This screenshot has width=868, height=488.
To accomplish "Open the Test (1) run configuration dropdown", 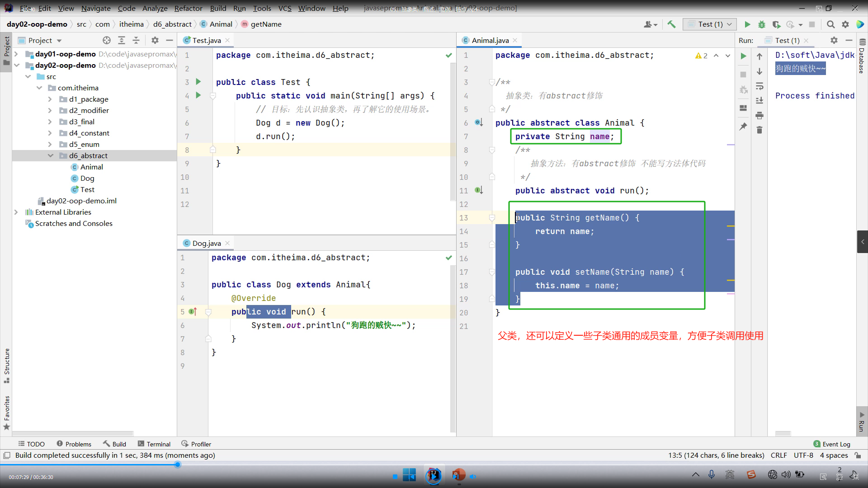I will 710,24.
